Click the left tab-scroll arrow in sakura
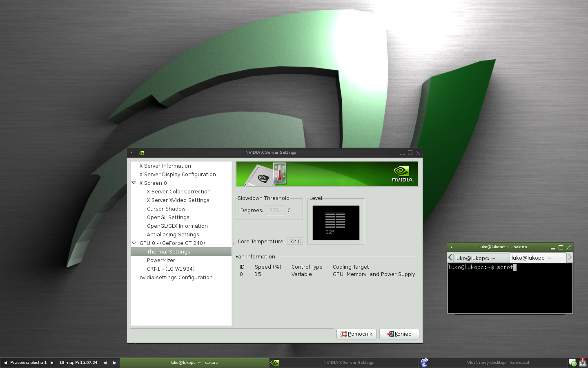 pyautogui.click(x=450, y=258)
